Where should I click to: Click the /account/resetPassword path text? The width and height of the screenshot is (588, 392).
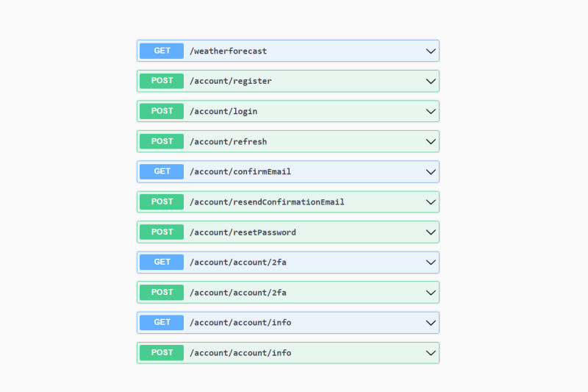pyautogui.click(x=243, y=232)
